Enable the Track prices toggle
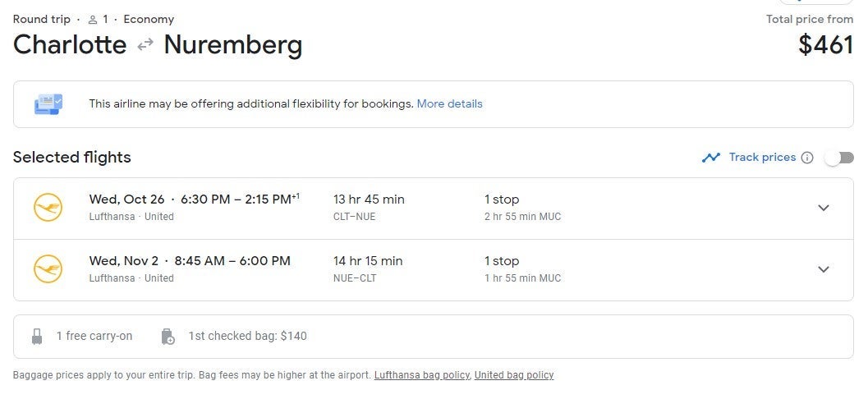The image size is (868, 399). tap(839, 158)
